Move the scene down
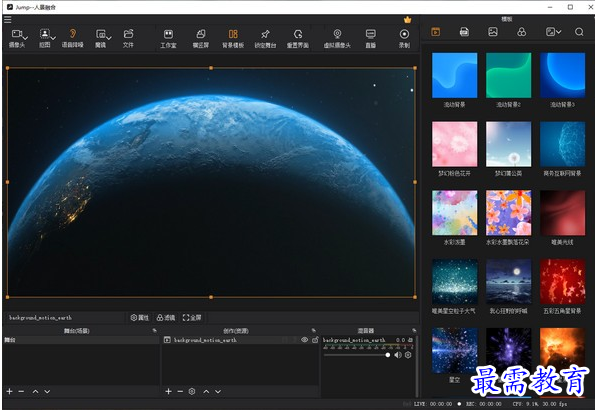This screenshot has height=412, width=595. 47,391
